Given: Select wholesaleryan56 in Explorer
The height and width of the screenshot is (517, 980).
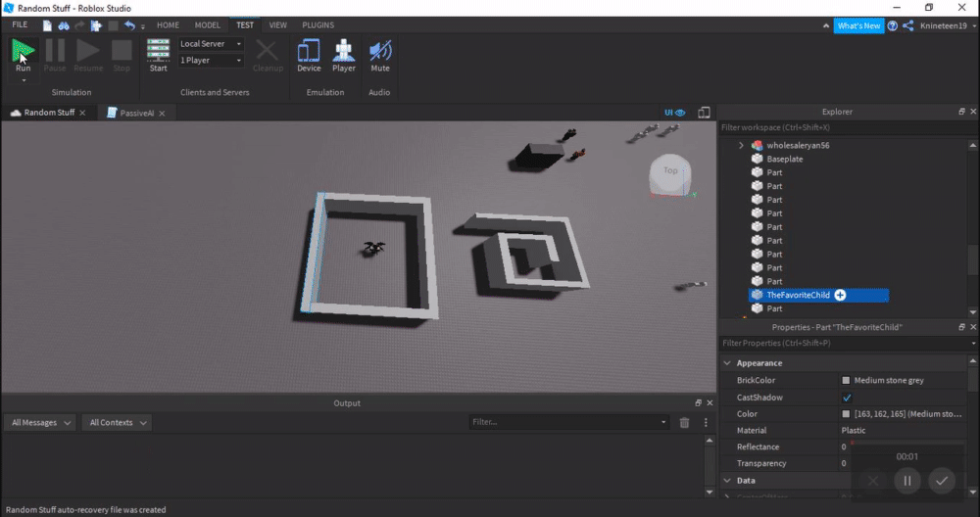Looking at the screenshot, I should click(798, 146).
